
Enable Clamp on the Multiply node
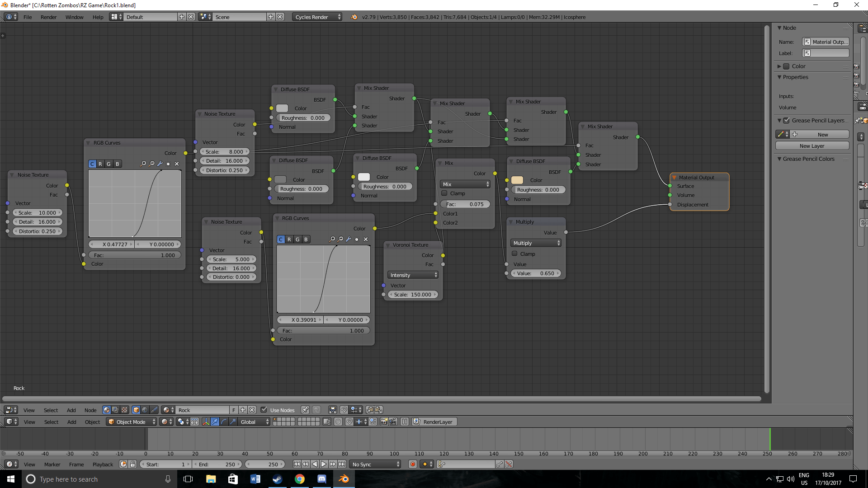[x=514, y=253]
